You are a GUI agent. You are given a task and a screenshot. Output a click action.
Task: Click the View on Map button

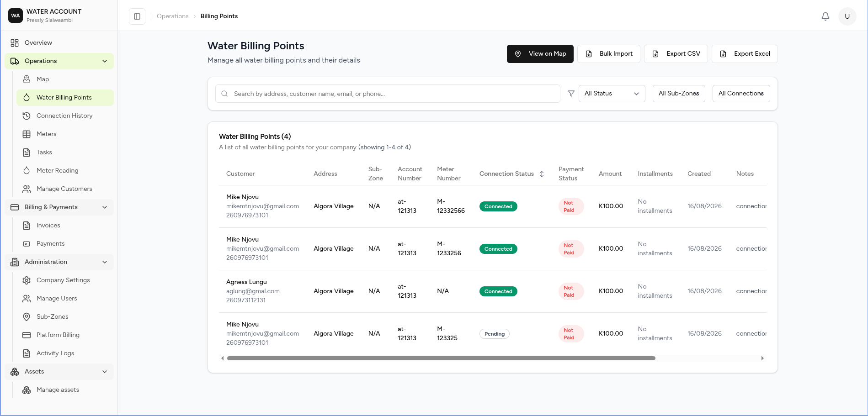click(x=540, y=54)
